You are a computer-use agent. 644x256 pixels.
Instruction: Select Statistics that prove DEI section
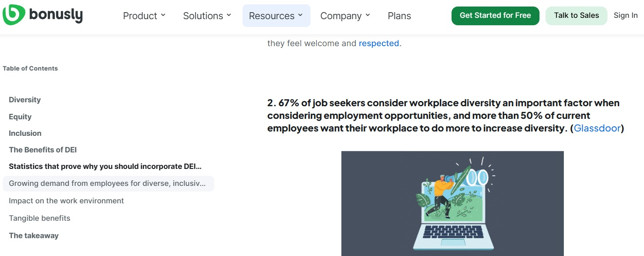pyautogui.click(x=105, y=166)
